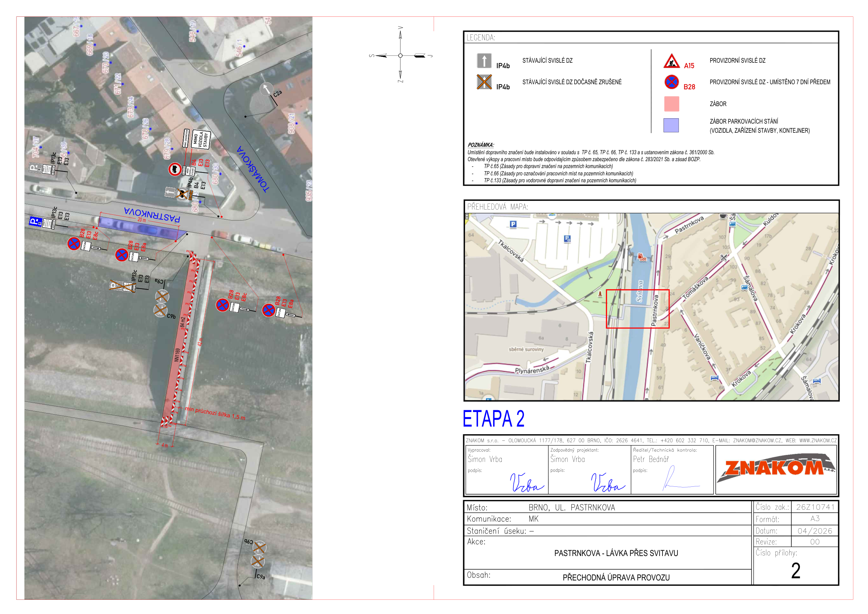868x614 pixels.
Task: Click the ETAPA 2 heading
Action: 493,419
